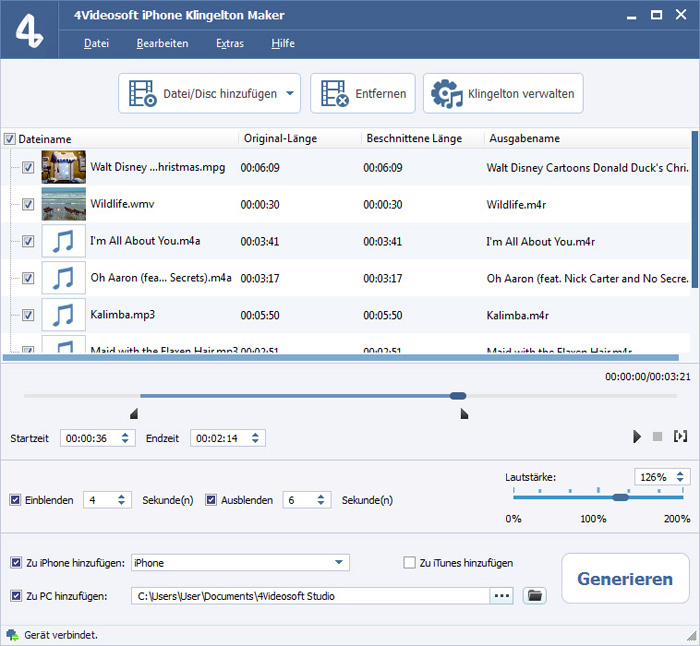Click the Generieren button

click(x=625, y=579)
